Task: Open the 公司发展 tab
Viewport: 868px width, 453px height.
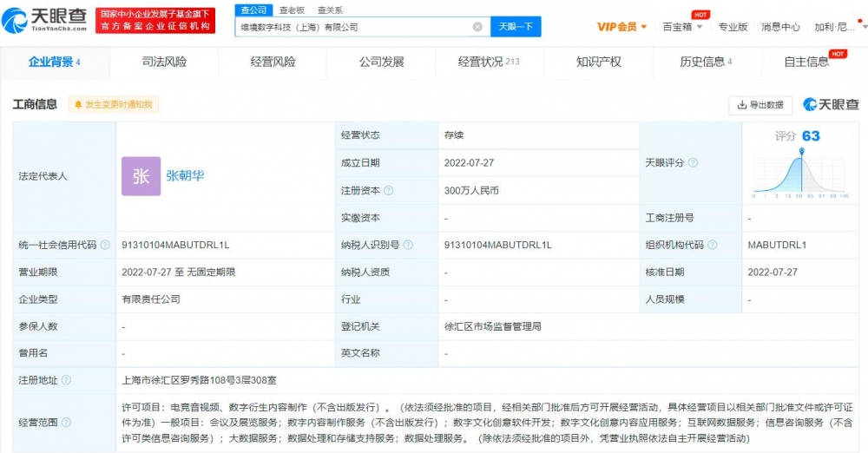Action: click(381, 62)
